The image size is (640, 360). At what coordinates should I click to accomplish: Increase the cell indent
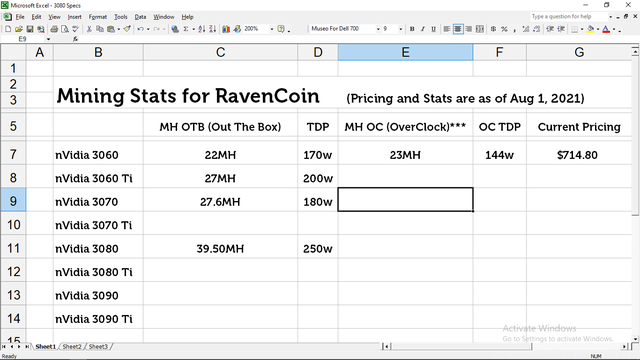tap(561, 29)
